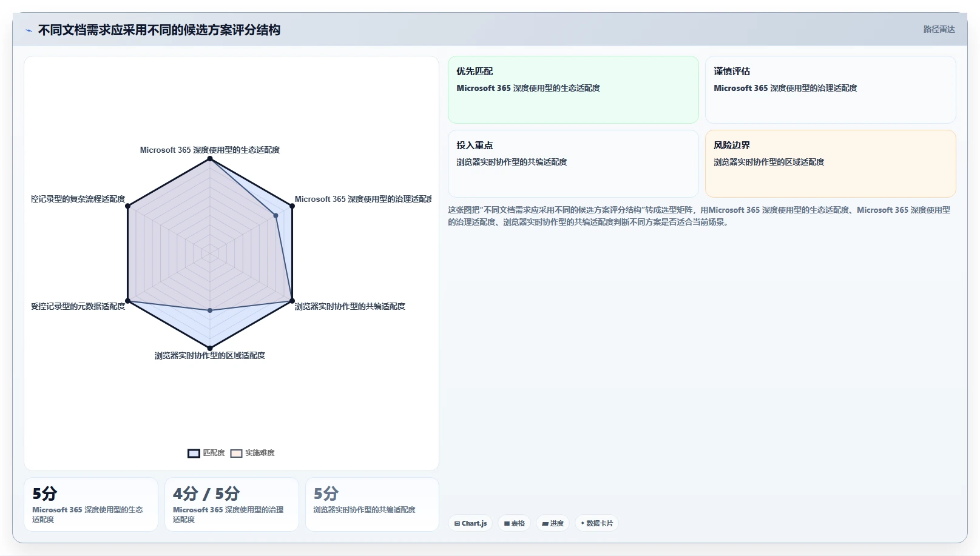This screenshot has height=556, width=980.
Task: Open the 风险边界 card
Action: [830, 164]
